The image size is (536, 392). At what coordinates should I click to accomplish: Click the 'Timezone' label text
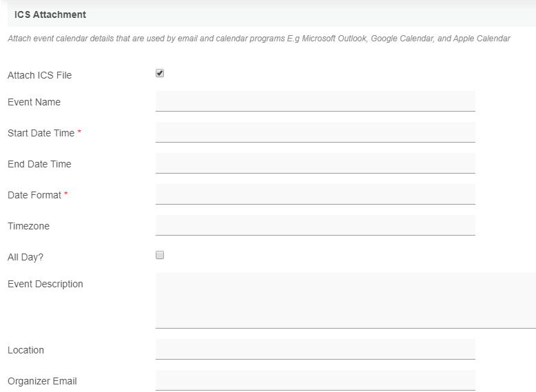(x=28, y=226)
